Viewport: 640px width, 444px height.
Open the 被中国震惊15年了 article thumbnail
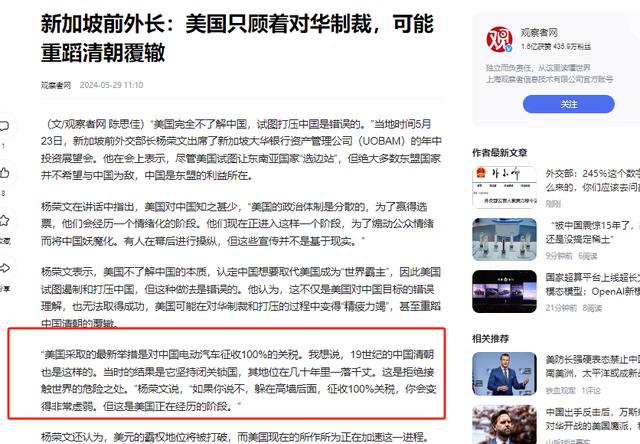[x=504, y=240]
